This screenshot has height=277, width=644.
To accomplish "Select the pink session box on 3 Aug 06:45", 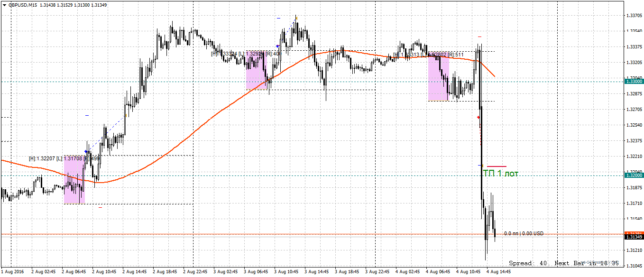I will tap(256, 70).
